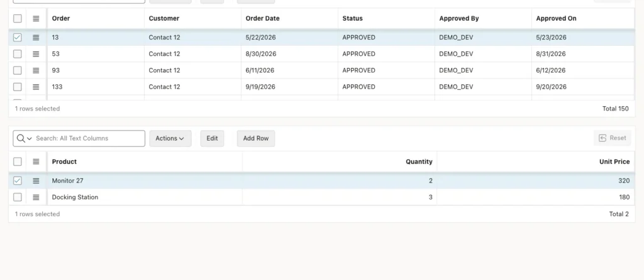Select the order number 53 cell
The height and width of the screenshot is (280, 644).
click(96, 54)
